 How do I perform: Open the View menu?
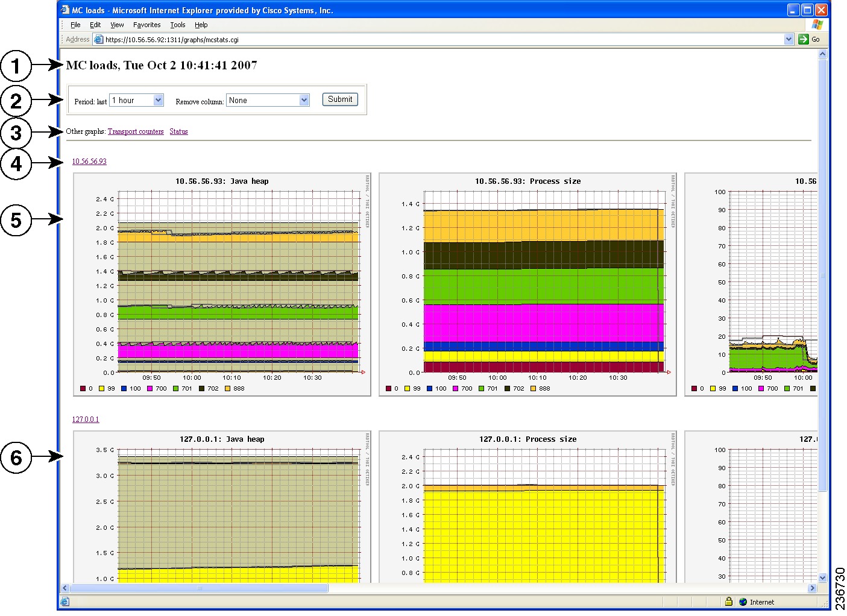117,25
